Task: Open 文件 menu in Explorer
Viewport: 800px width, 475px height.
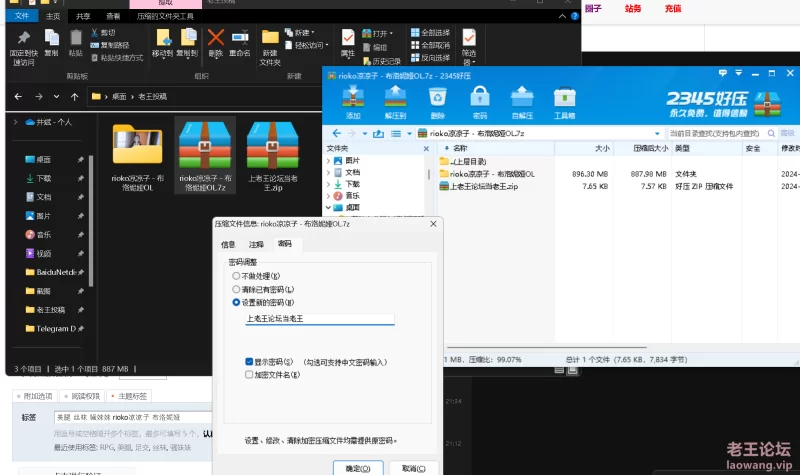Action: click(x=21, y=16)
